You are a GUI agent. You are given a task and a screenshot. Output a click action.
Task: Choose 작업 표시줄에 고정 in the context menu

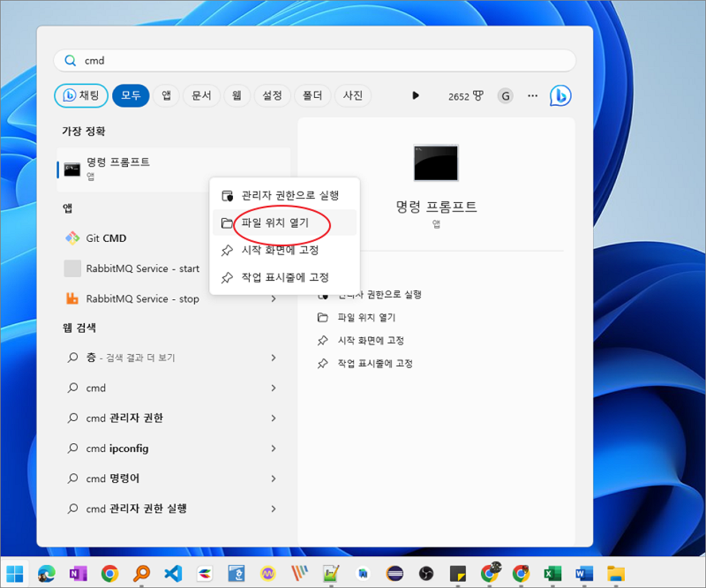[x=285, y=277]
